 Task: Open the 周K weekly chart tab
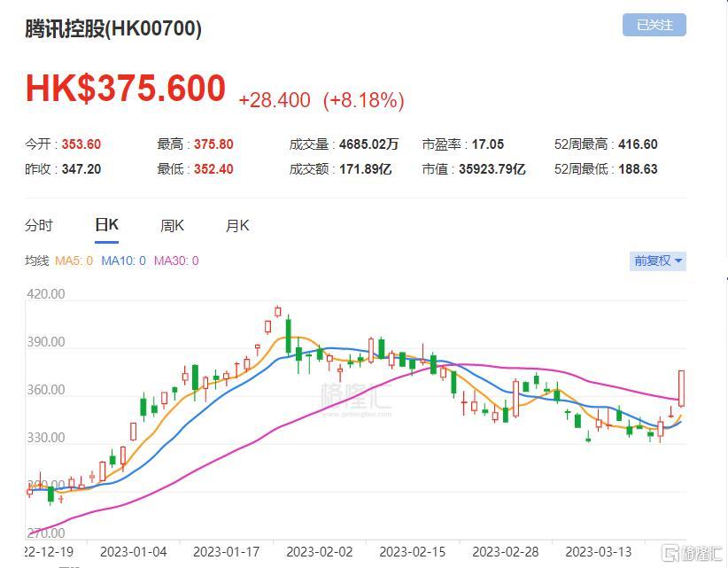point(172,226)
